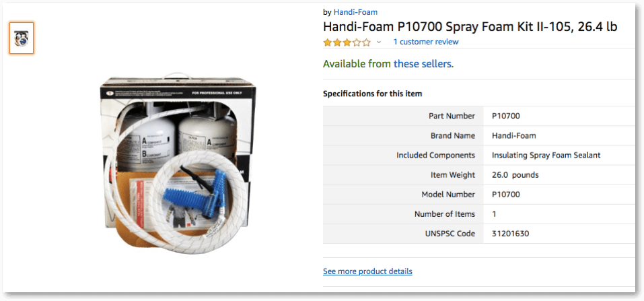Click the 'Available from' text

pyautogui.click(x=357, y=64)
